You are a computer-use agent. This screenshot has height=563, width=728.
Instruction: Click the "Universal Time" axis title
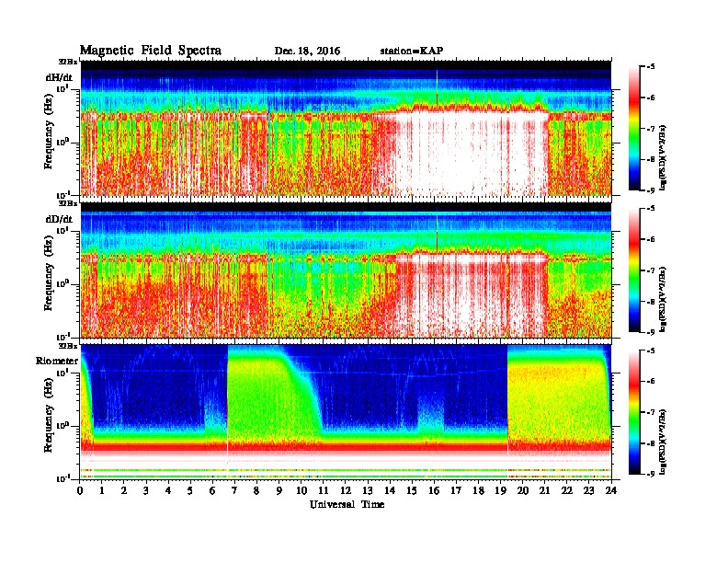tap(347, 504)
